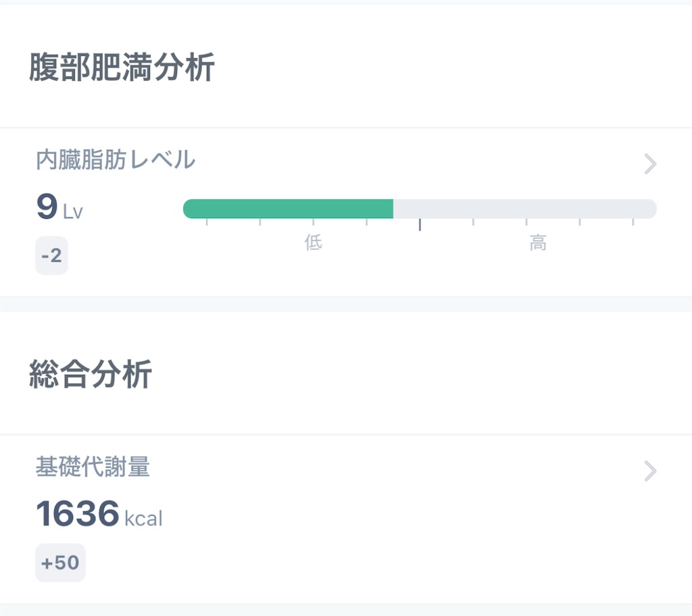Click the 1636 basal metabolism value
Image resolution: width=692 pixels, height=616 pixels.
click(x=78, y=513)
